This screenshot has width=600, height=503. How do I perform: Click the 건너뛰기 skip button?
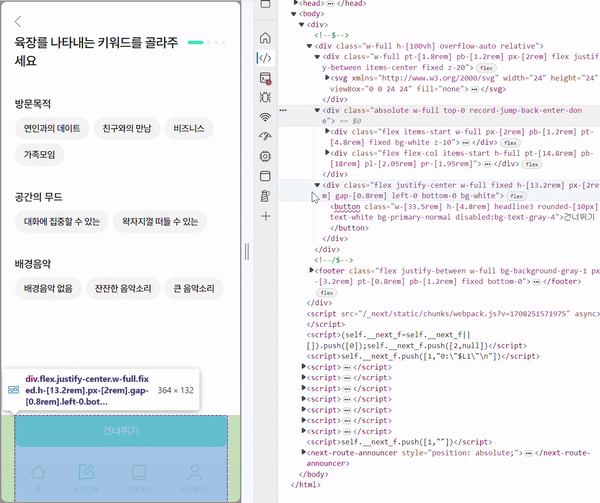121,431
